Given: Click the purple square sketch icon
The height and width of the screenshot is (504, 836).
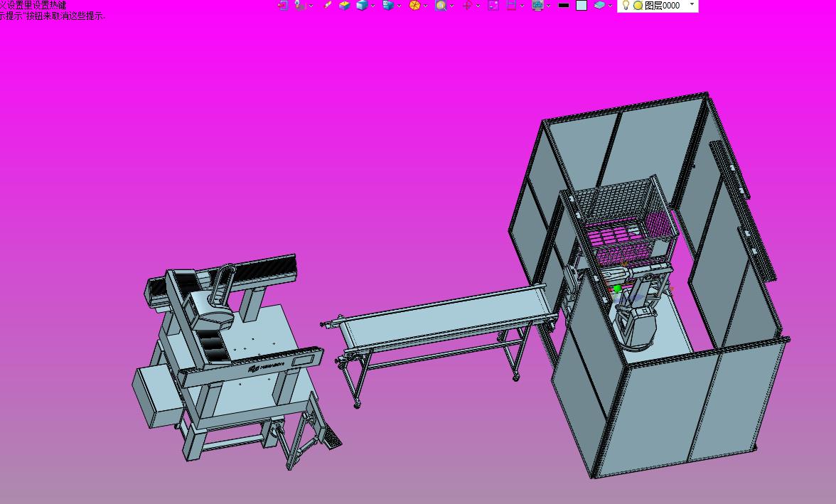Looking at the screenshot, I should (x=493, y=6).
